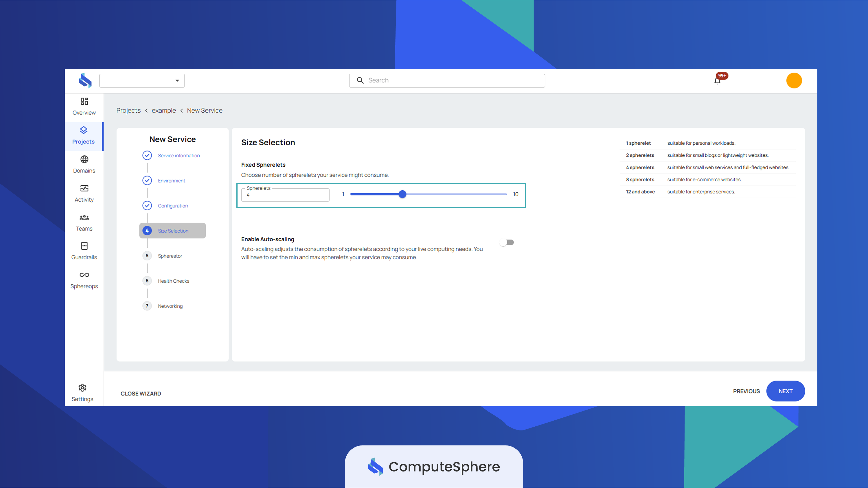Enable the Auto-scaling toggle switch

coord(507,242)
